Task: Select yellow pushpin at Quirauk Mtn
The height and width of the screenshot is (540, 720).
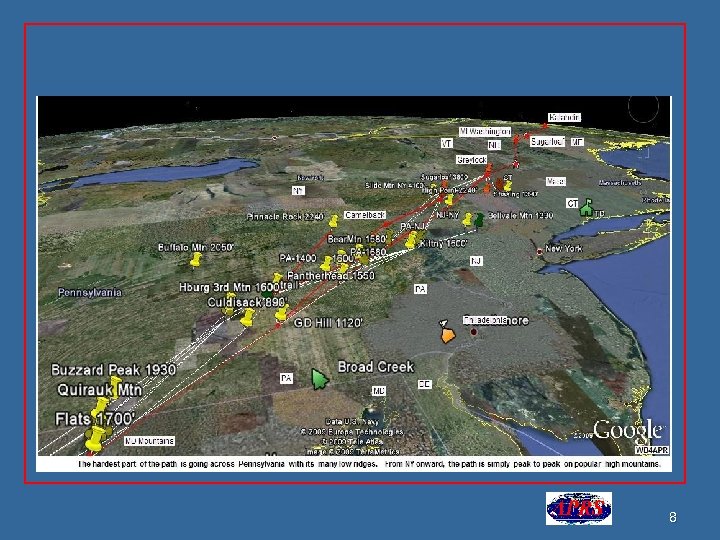Action: (99, 408)
